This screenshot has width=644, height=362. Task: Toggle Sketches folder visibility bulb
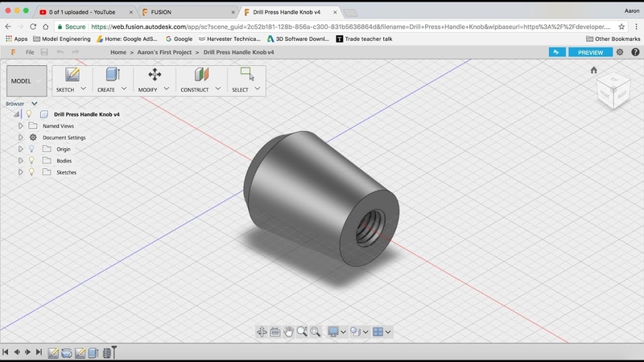pos(31,172)
